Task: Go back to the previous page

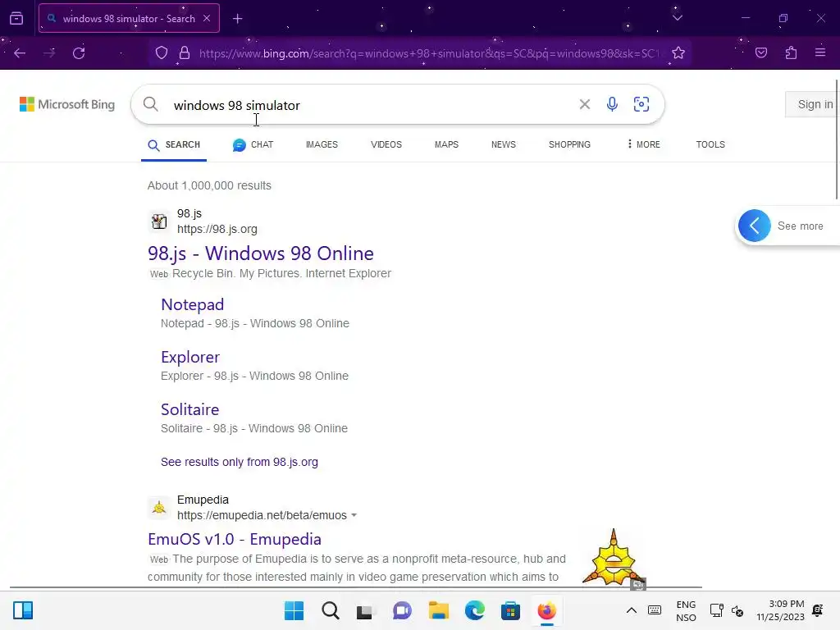Action: [20, 53]
